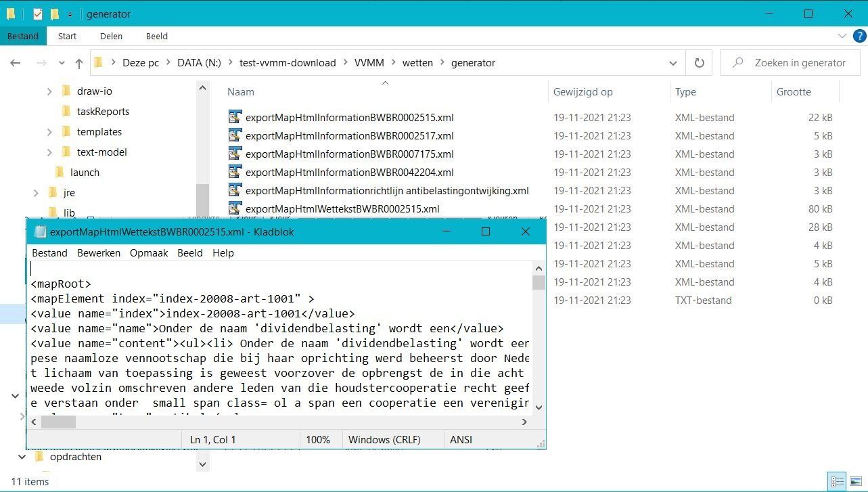
Task: Open exportMapHtmlInformationBWBR0002515.xml file icon
Action: pyautogui.click(x=235, y=117)
